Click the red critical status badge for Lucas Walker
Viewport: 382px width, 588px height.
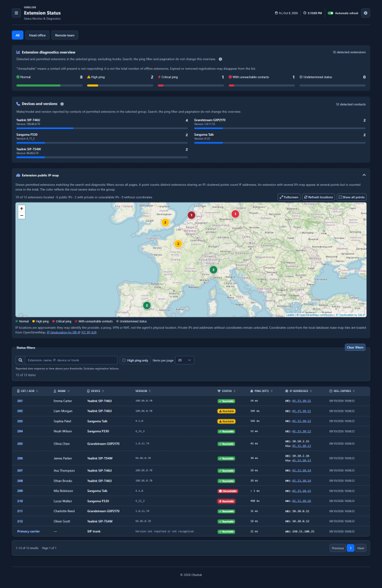pyautogui.click(x=226, y=501)
